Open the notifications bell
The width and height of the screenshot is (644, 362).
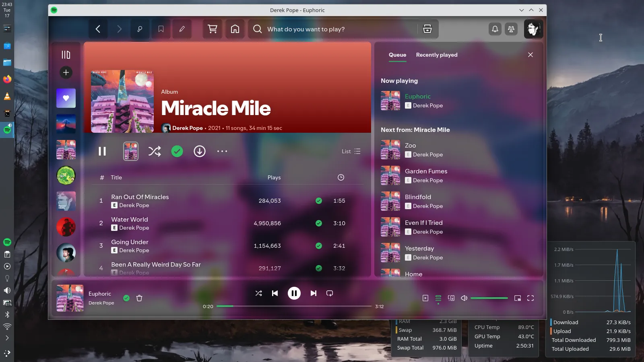[x=495, y=29]
